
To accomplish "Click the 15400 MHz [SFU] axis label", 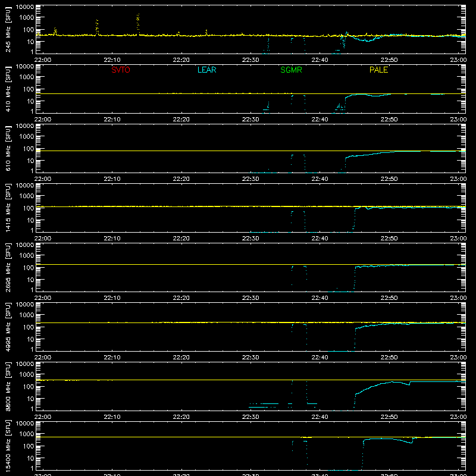I will [8, 446].
